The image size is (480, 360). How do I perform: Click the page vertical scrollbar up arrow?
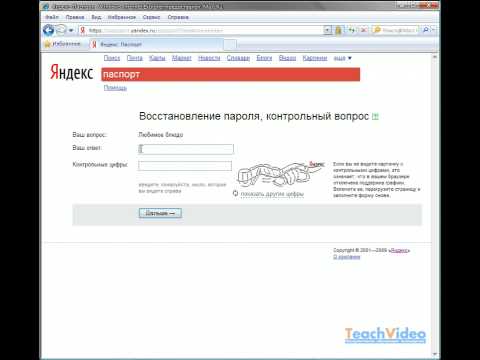tap(435, 57)
